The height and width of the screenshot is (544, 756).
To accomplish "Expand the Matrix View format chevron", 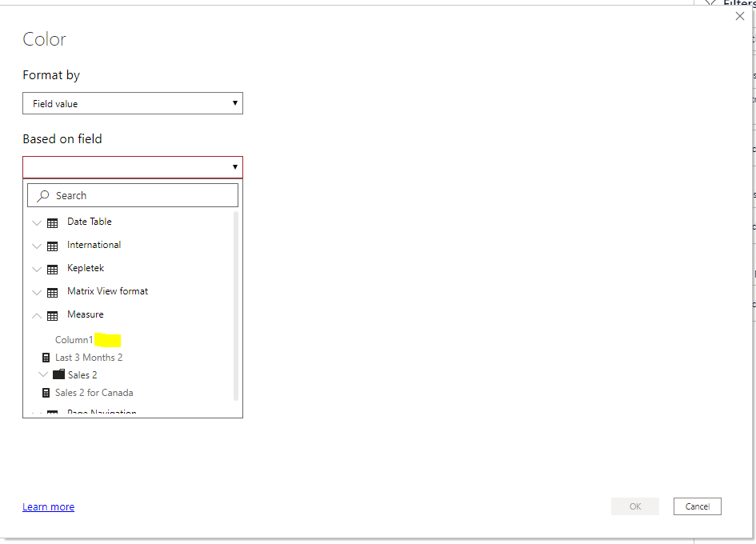I will point(37,292).
